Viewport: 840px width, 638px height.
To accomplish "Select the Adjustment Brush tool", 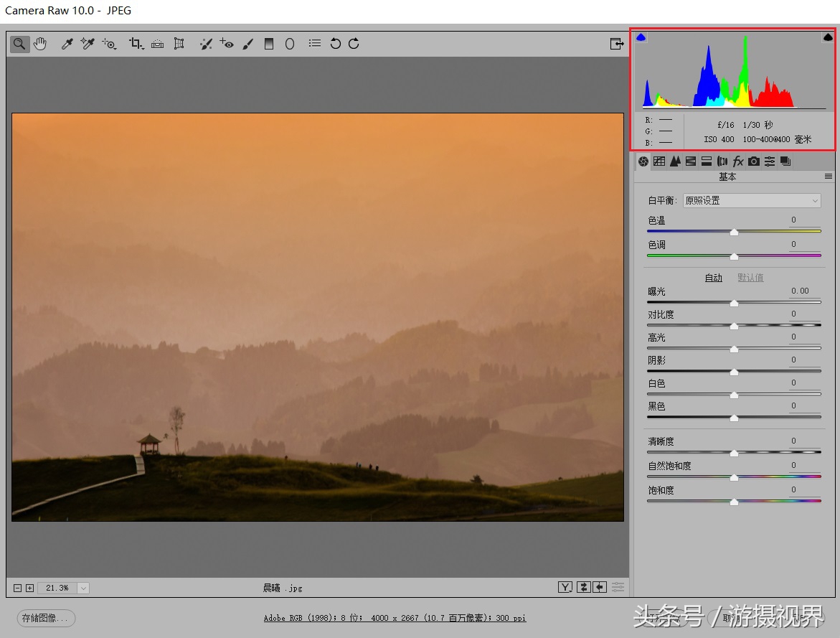I will (248, 44).
